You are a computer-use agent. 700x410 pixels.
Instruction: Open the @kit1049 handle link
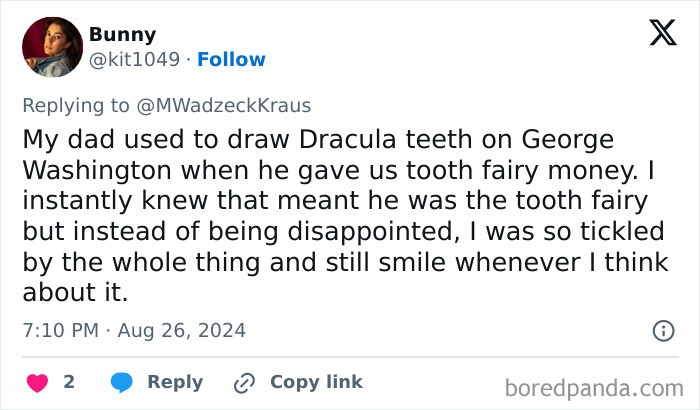(134, 60)
